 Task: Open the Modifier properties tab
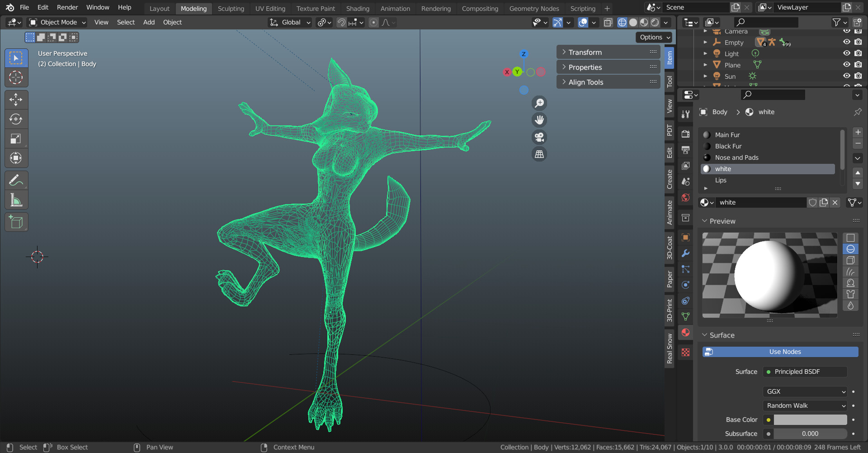[685, 254]
